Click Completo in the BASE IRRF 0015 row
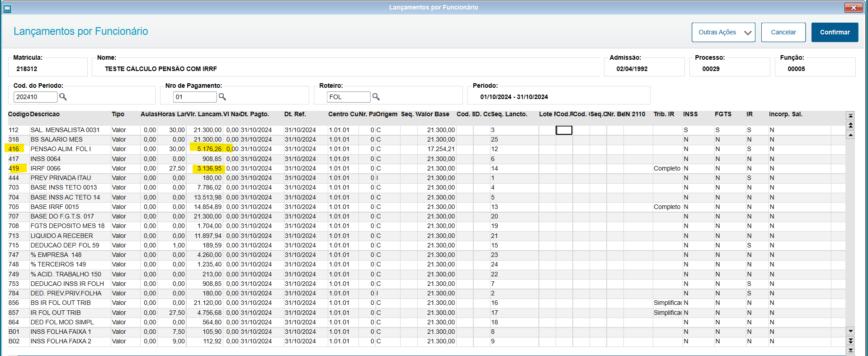Viewport: 868px width, 356px height. click(667, 207)
